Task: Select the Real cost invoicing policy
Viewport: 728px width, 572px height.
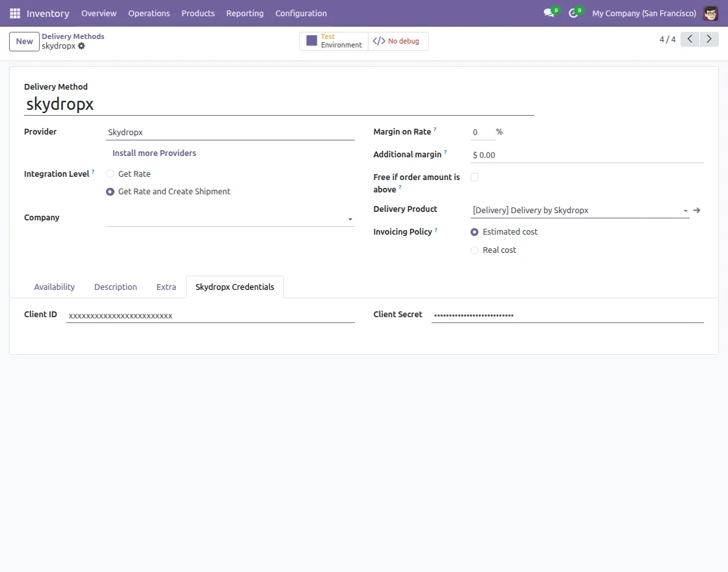Action: click(x=474, y=250)
